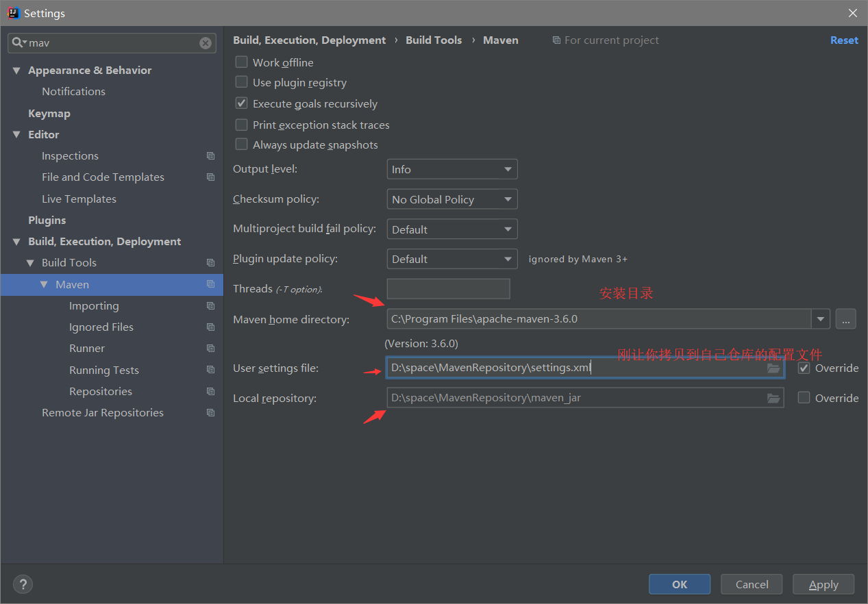This screenshot has height=604, width=868.
Task: Open help with the question mark icon
Action: [x=23, y=584]
